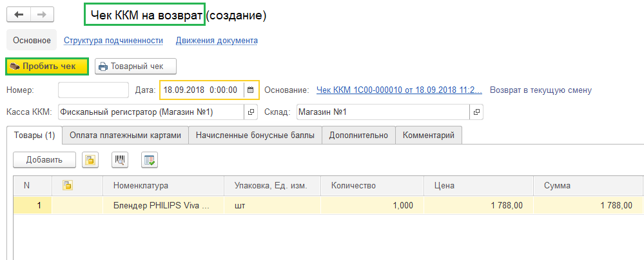Open the basis document Чек ККМ 1С00-000010 link
Viewport: 644px width, 260px height.
point(399,90)
